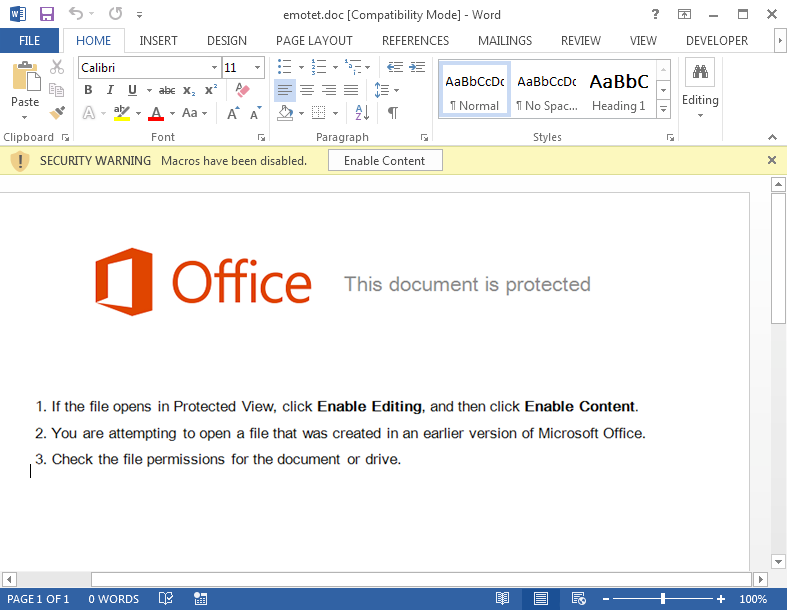Screen dimensions: 787x610
Task: Open Read Mode view from the status bar
Action: (503, 599)
